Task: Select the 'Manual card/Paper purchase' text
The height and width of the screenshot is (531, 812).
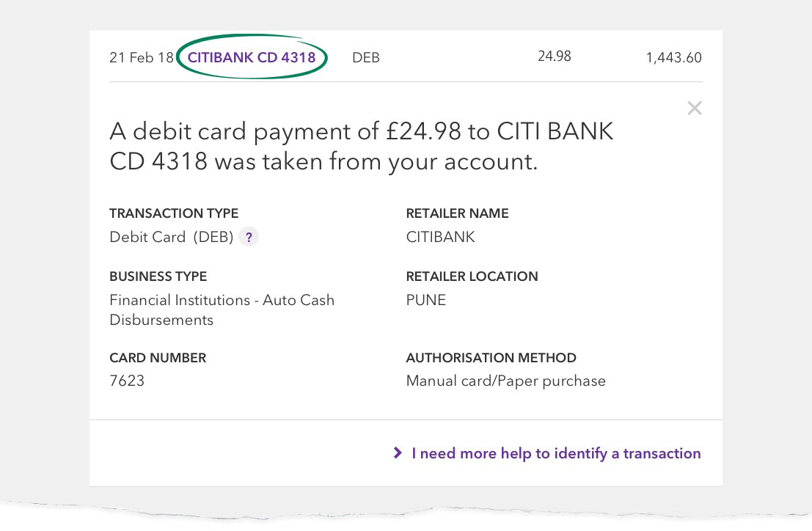Action: point(506,381)
